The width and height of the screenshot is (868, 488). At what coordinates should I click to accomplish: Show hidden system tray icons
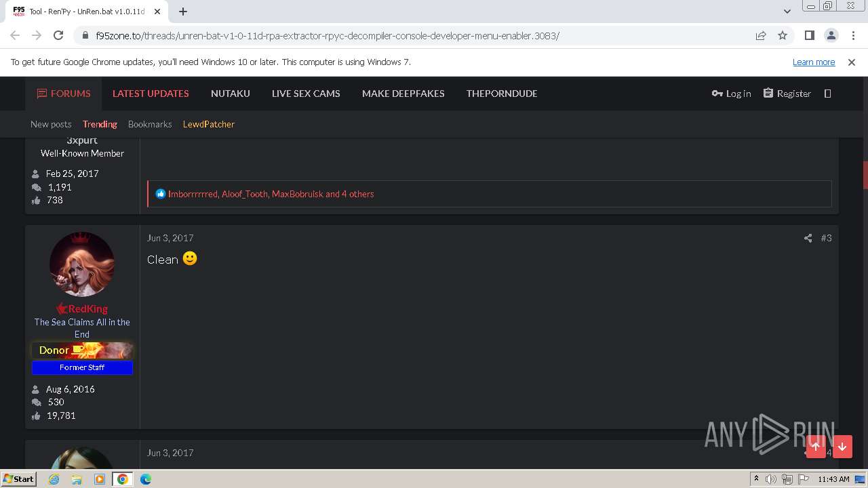coord(756,479)
